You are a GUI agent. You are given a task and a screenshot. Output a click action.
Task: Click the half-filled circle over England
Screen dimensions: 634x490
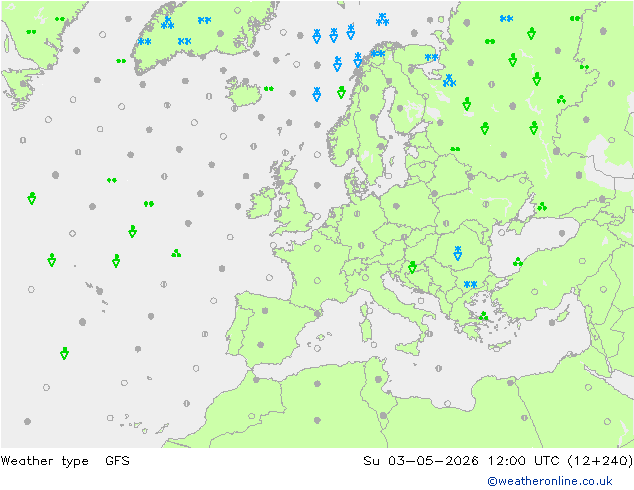coord(278,213)
